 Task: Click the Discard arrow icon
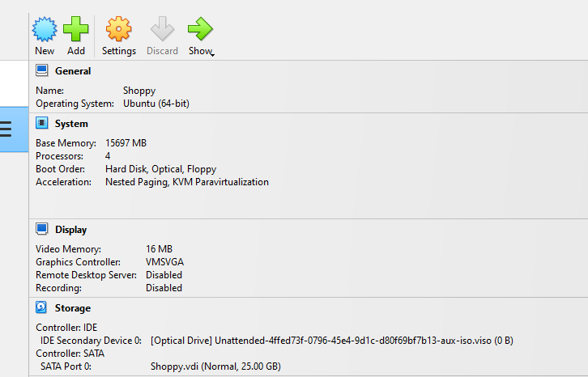(x=162, y=29)
